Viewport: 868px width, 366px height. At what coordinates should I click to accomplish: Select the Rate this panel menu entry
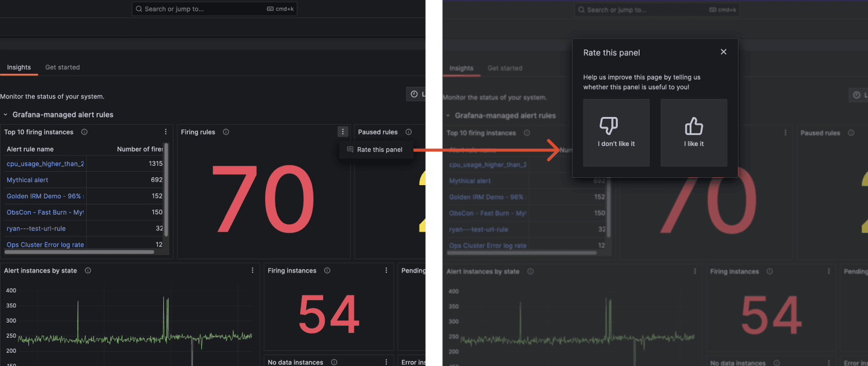(379, 150)
